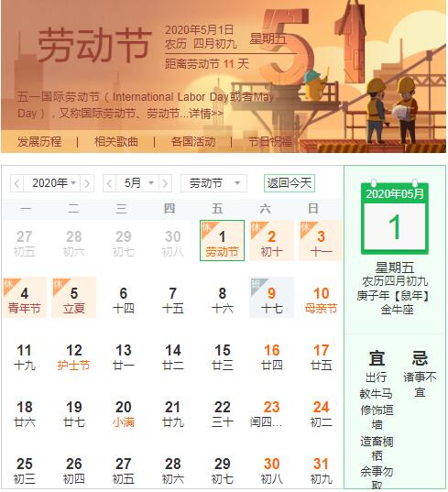
Task: Select May 29 初七 date cell
Action: coord(222,468)
